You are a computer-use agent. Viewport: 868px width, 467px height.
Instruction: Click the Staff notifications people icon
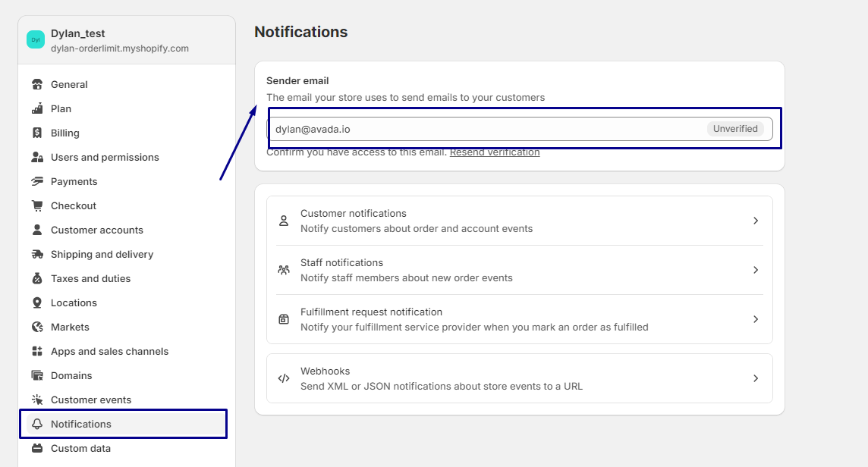[284, 269]
